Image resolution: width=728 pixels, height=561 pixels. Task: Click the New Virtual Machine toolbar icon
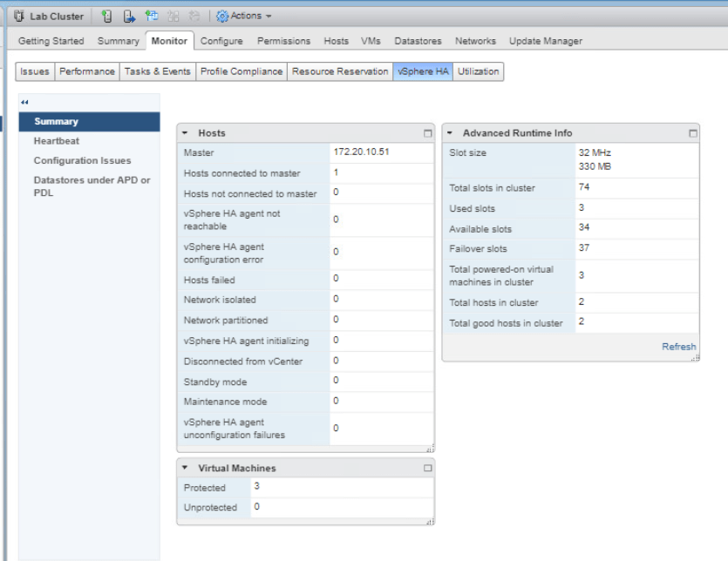point(152,16)
